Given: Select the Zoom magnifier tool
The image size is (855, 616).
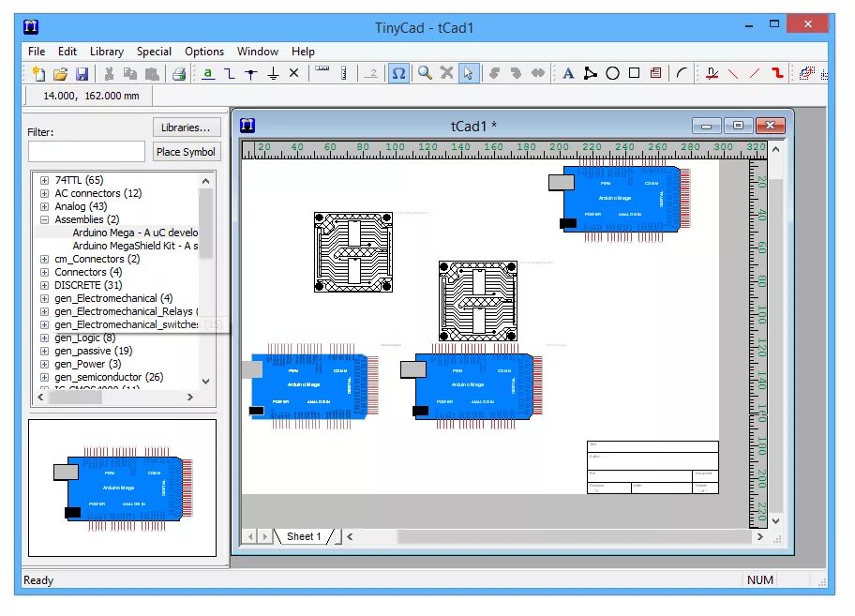Looking at the screenshot, I should click(425, 73).
